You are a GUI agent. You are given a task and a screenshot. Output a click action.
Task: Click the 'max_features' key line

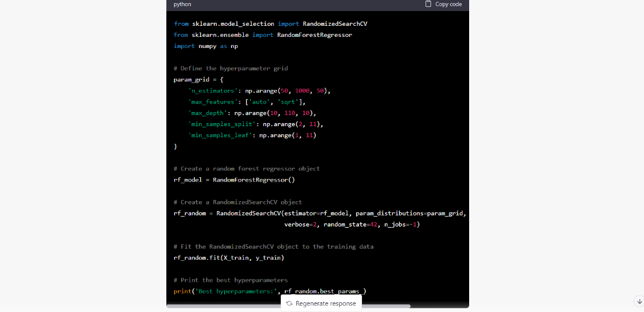tap(247, 102)
